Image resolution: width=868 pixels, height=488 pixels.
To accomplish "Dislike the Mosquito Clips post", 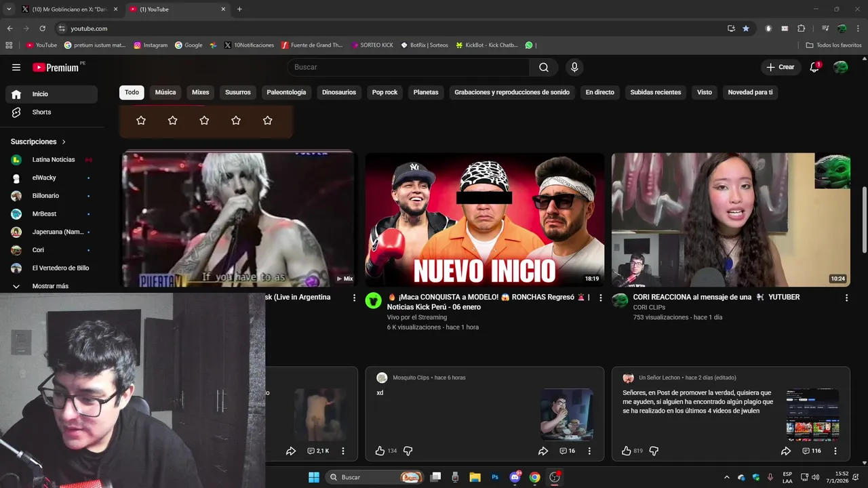I will pyautogui.click(x=408, y=451).
